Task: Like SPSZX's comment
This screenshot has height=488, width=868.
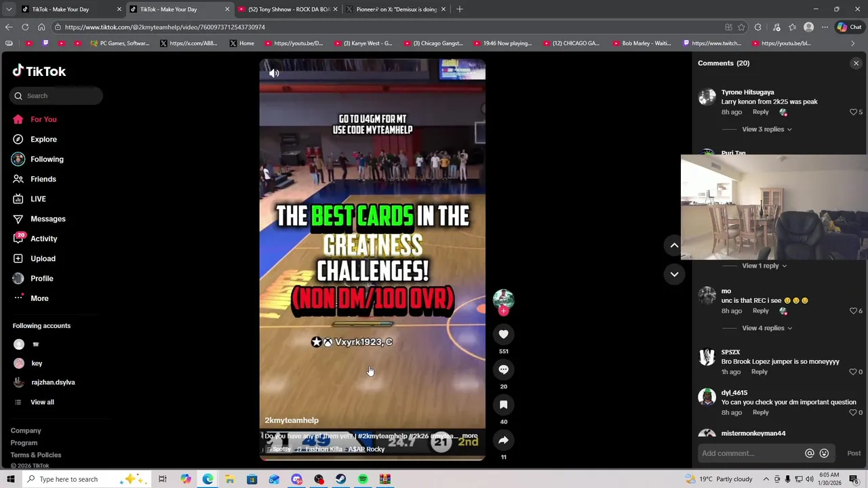Action: pos(853,371)
